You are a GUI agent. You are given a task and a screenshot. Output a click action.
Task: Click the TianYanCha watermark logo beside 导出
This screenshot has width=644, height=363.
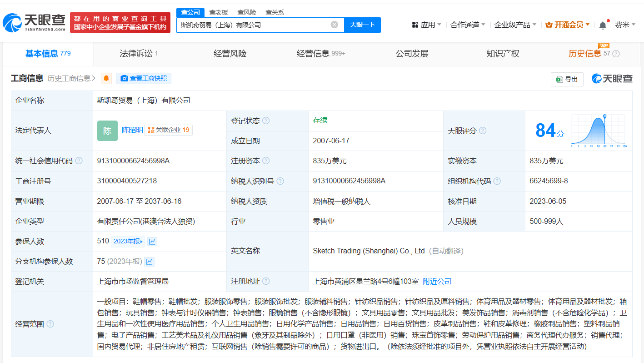(x=612, y=79)
